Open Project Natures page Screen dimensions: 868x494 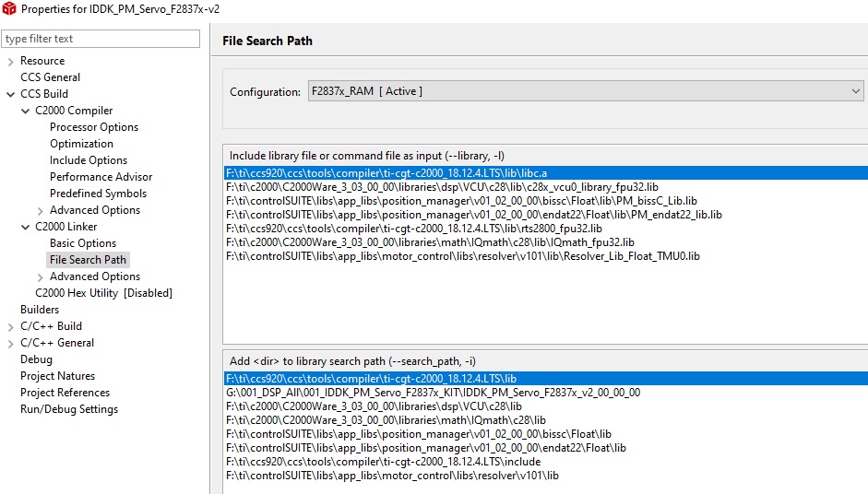(x=57, y=376)
